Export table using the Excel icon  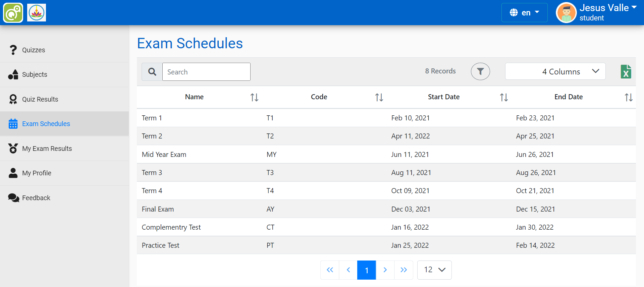pyautogui.click(x=626, y=71)
